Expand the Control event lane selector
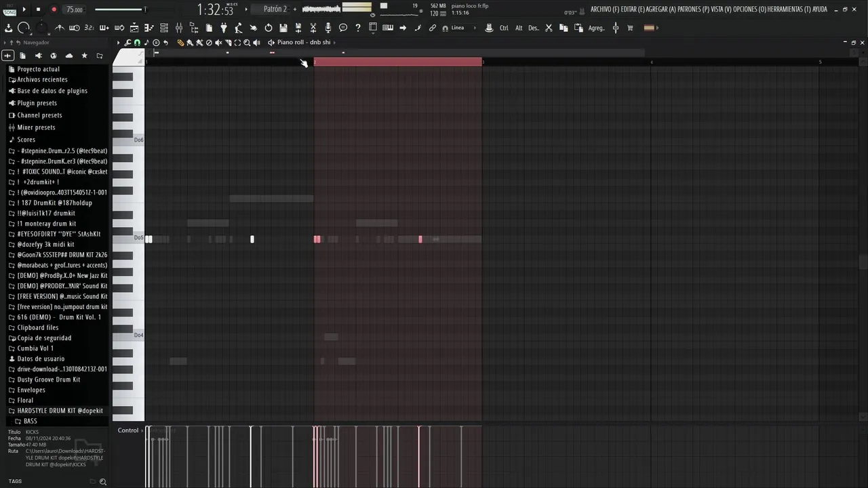The image size is (868, 488). 132,430
